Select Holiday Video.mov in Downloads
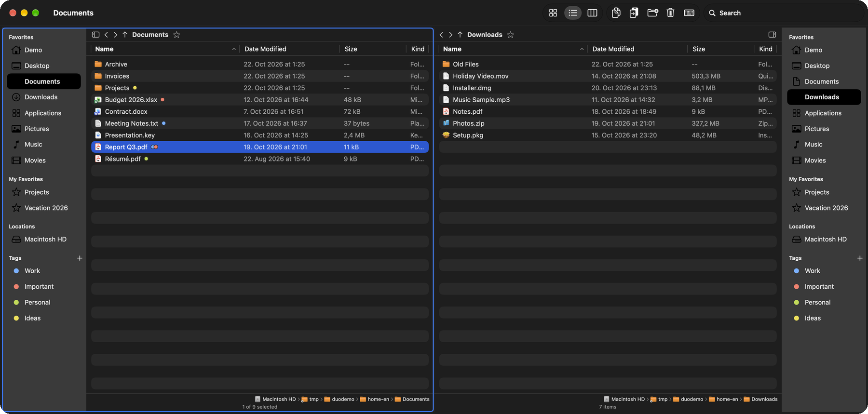 [x=608, y=76]
